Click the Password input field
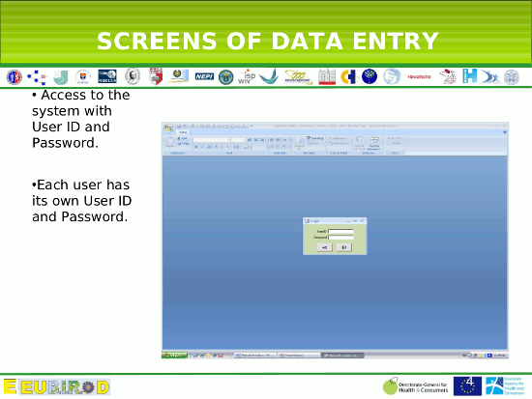The image size is (532, 399). coord(340,238)
